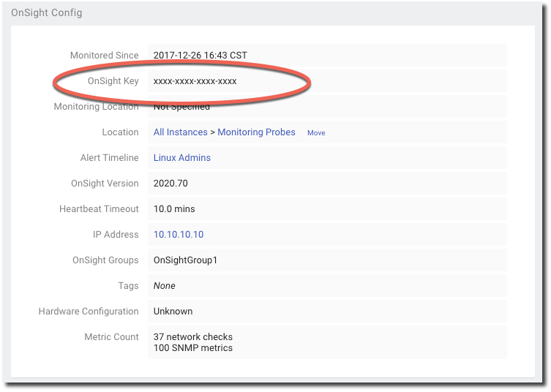The image size is (551, 392).
Task: Click the Move link beside Location
Action: (316, 133)
